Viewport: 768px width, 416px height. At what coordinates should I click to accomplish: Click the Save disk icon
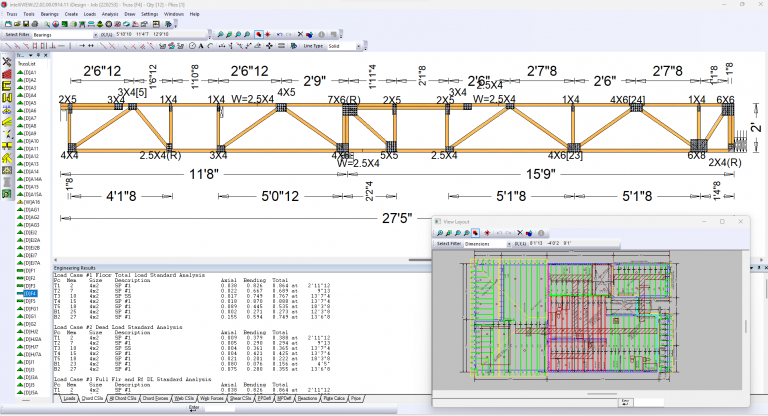pyautogui.click(x=26, y=24)
